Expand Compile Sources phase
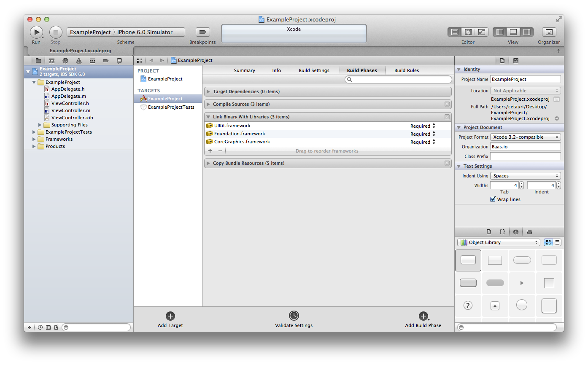Screen dimensions: 588x365 (x=208, y=104)
